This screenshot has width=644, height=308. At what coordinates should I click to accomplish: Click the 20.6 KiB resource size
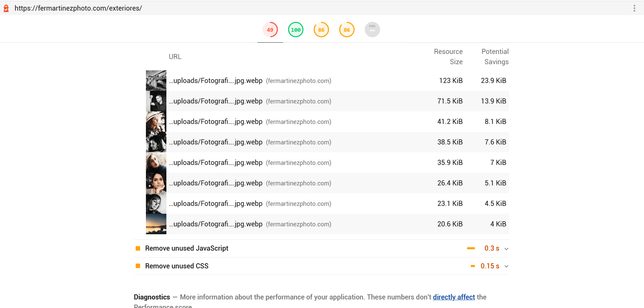[x=450, y=224]
